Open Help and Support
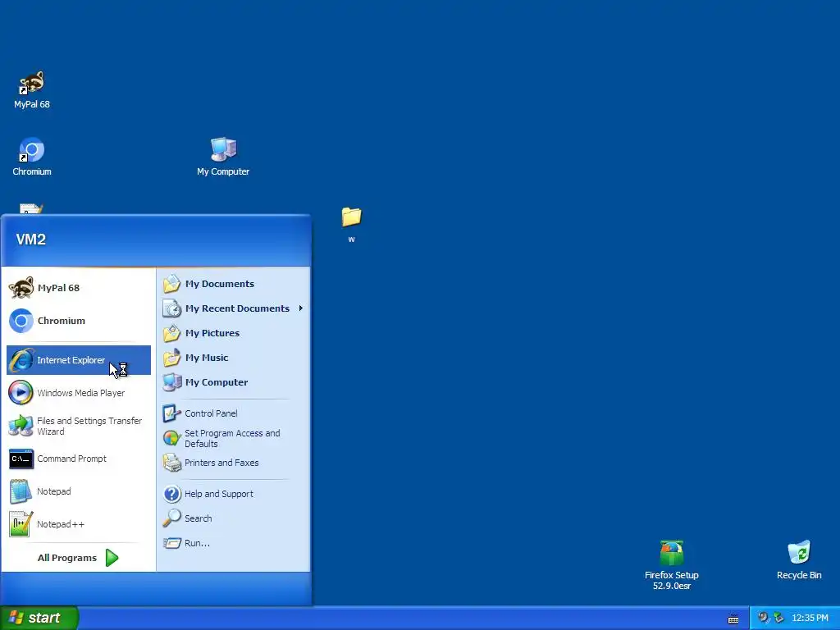This screenshot has width=840, height=630. (x=234, y=494)
